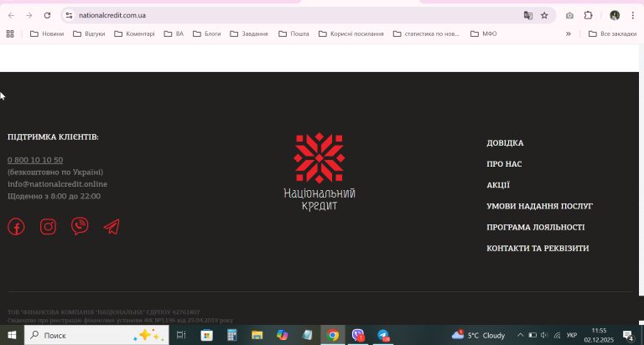Expand hidden bookmarks with double chevron

569,33
